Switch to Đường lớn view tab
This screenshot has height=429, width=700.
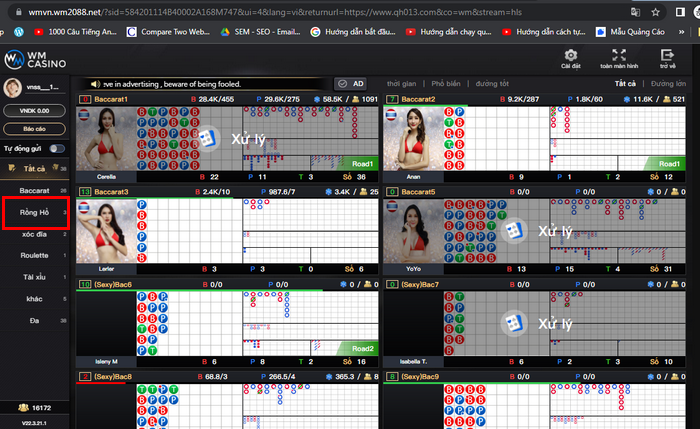[668, 83]
